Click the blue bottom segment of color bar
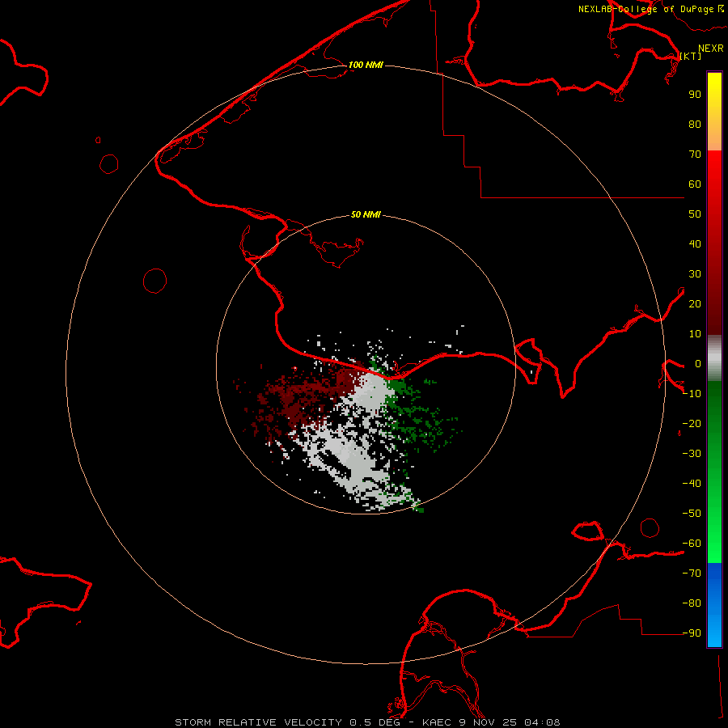The image size is (728, 728). tap(714, 605)
